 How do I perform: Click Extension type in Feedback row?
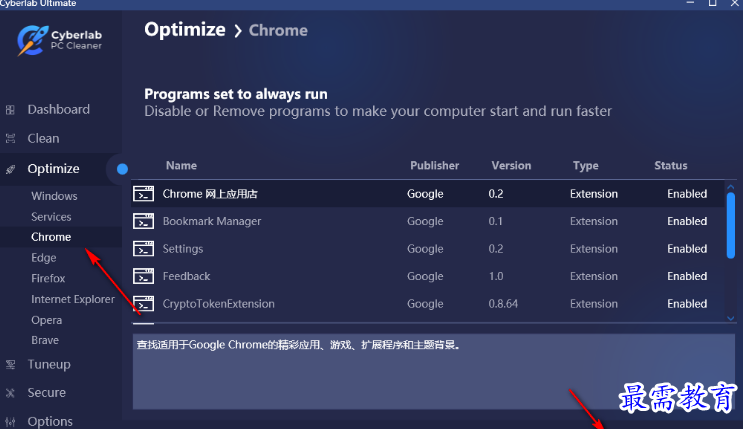(594, 276)
